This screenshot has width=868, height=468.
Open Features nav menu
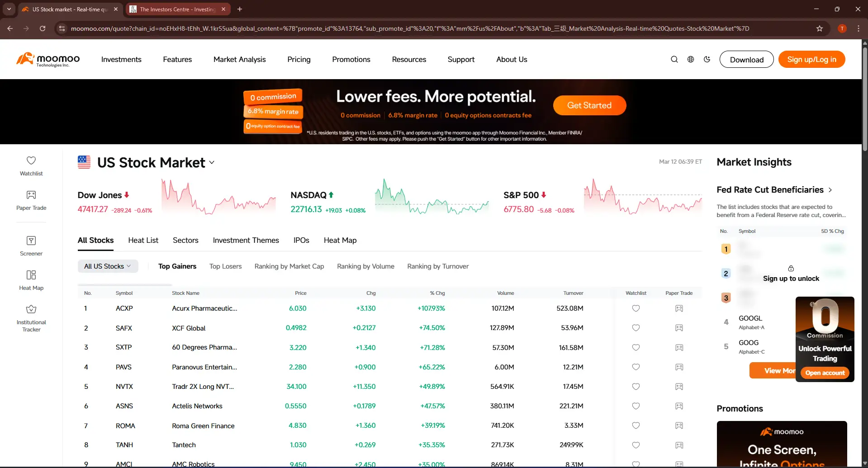pyautogui.click(x=177, y=59)
